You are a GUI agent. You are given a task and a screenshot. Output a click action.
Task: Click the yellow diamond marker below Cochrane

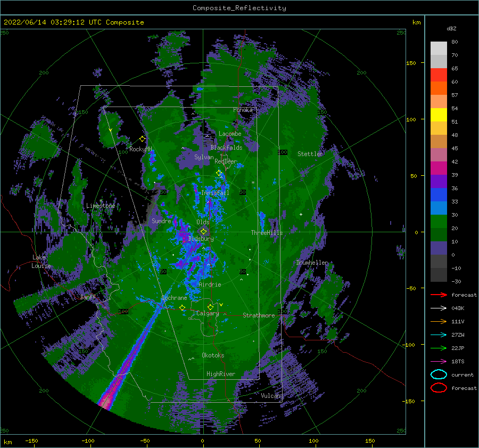[183, 307]
